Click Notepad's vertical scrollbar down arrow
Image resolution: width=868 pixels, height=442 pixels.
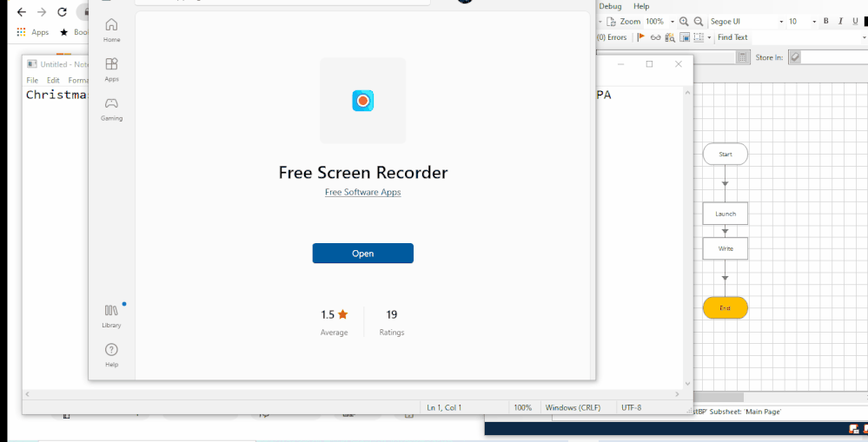pos(687,383)
